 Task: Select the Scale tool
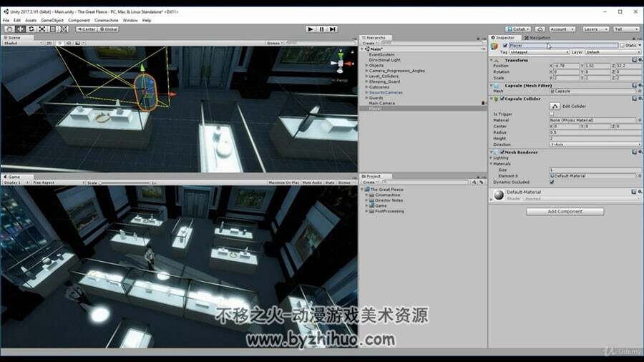(42, 29)
